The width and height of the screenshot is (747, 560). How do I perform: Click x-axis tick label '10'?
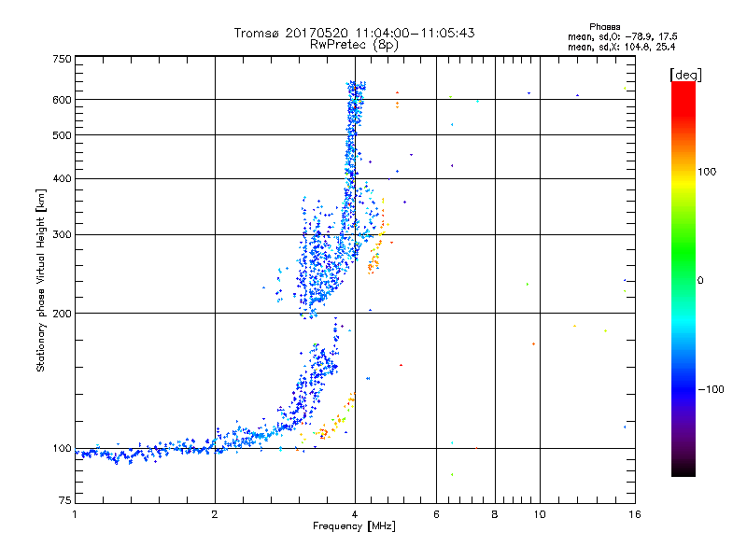click(x=540, y=514)
